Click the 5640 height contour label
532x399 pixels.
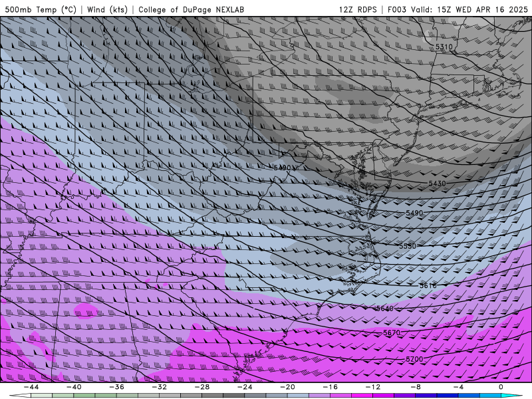pyautogui.click(x=385, y=309)
